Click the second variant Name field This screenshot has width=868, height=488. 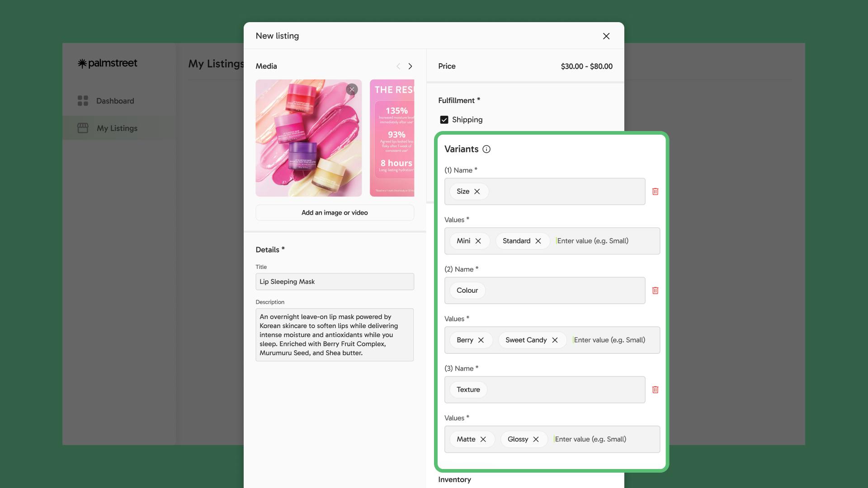point(545,291)
